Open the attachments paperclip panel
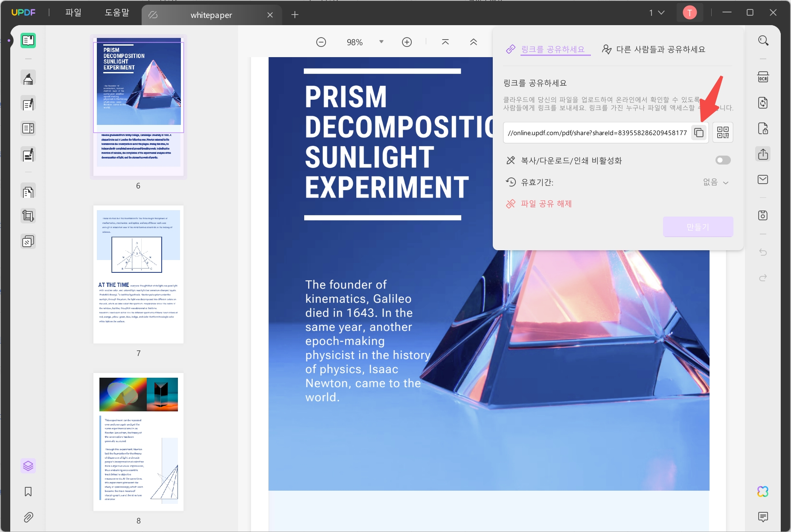 (x=28, y=517)
